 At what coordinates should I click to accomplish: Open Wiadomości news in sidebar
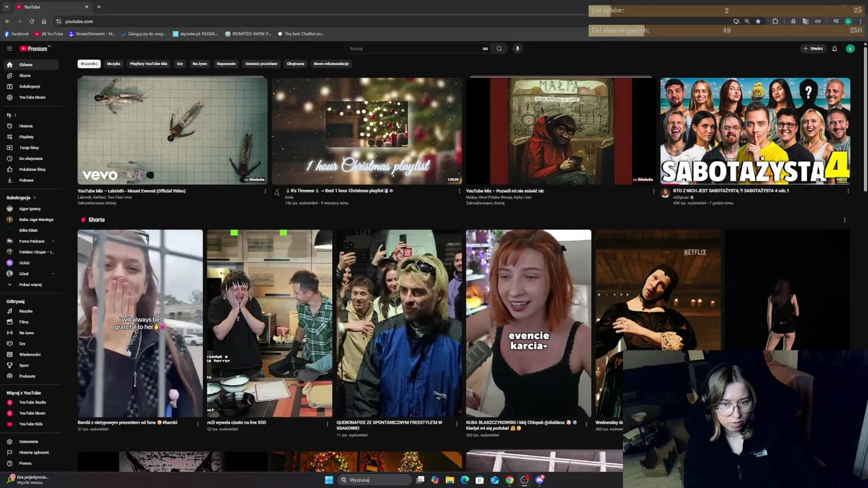click(x=31, y=354)
